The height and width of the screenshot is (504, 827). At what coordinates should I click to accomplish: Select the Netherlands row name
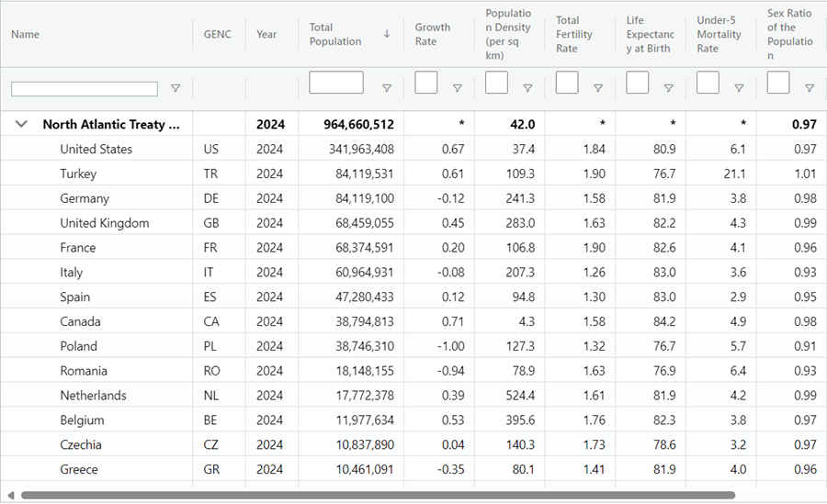(93, 396)
